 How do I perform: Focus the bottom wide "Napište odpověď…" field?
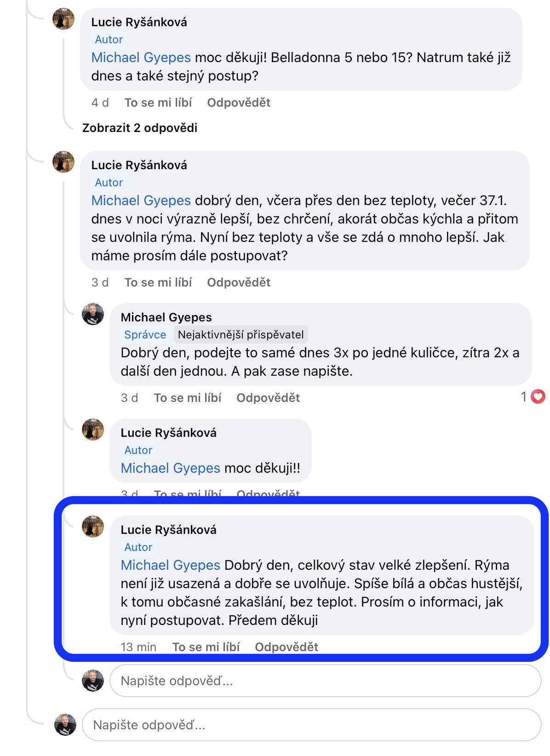[x=311, y=725]
